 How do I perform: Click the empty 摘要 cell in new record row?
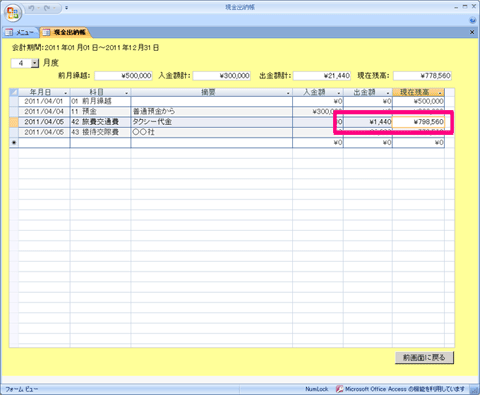(212, 143)
